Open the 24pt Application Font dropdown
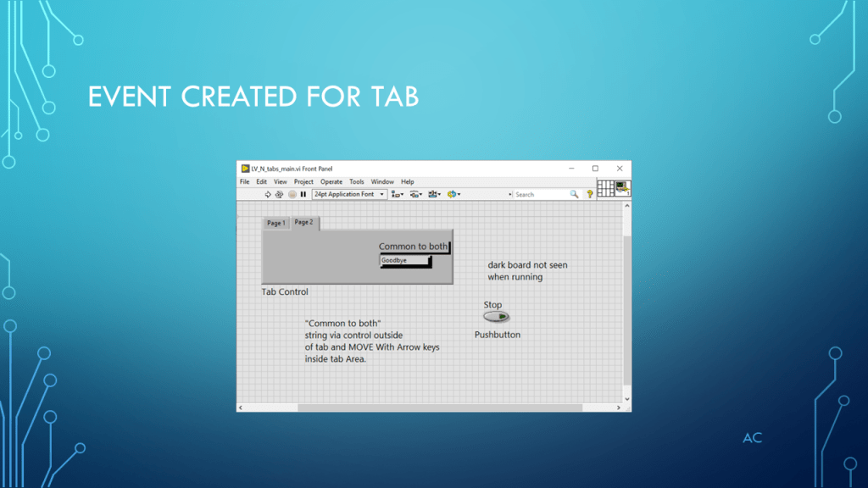The height and width of the screenshot is (488, 868). [349, 194]
